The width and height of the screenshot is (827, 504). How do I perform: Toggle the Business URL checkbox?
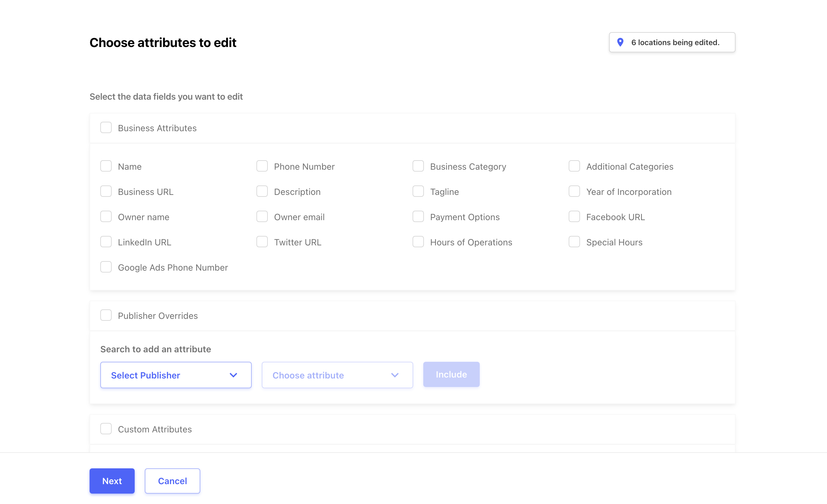(x=106, y=191)
